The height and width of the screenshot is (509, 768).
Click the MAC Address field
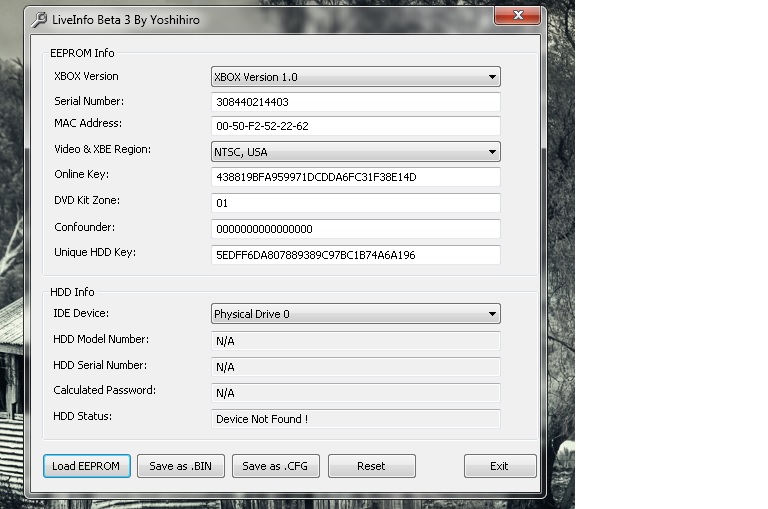(x=356, y=126)
